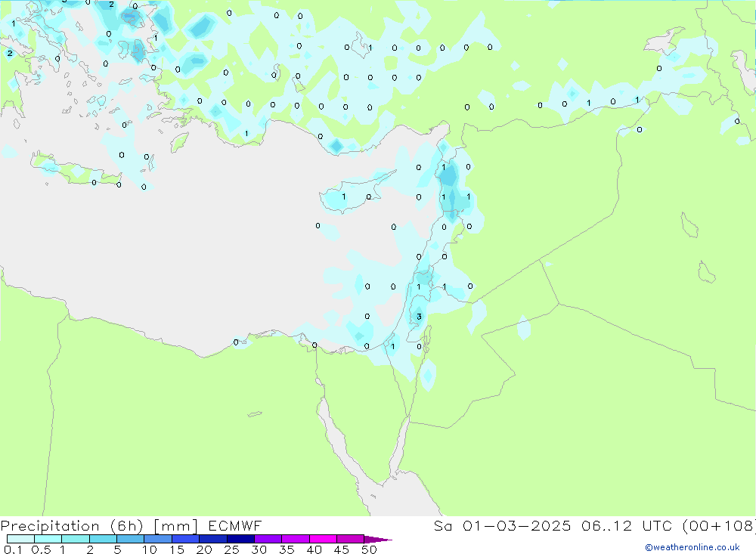The height and width of the screenshot is (554, 756).
Task: Click the above-50 arrow tip of legend
Action: pos(377,540)
